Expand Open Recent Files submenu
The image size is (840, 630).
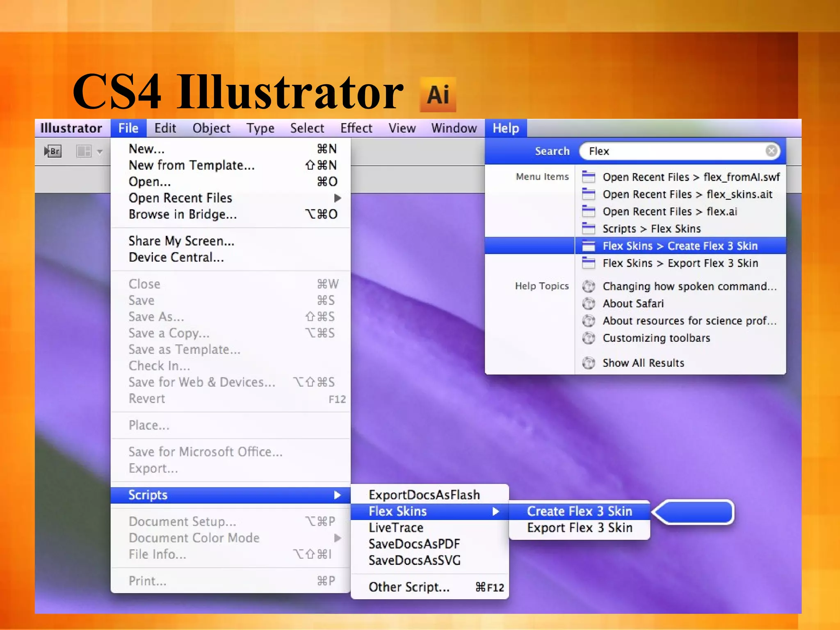(231, 198)
